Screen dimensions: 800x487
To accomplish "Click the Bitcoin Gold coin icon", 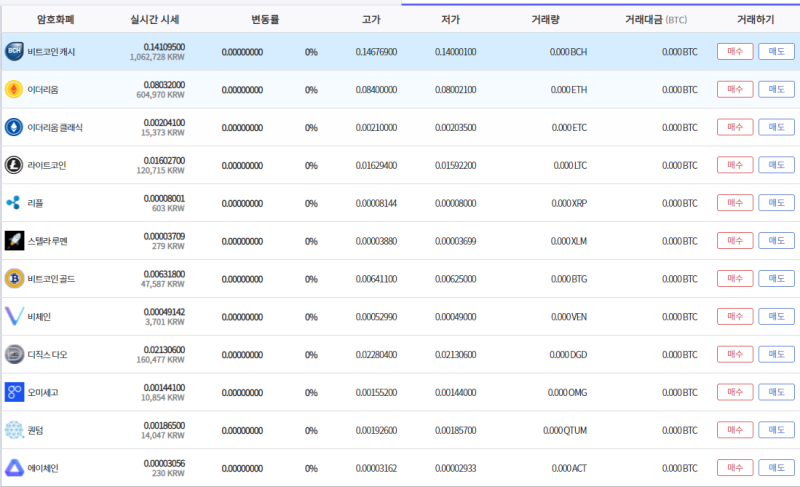I will coord(14,278).
